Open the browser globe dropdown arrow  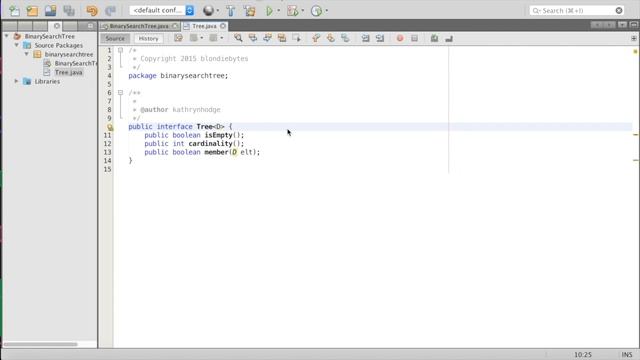tap(218, 11)
